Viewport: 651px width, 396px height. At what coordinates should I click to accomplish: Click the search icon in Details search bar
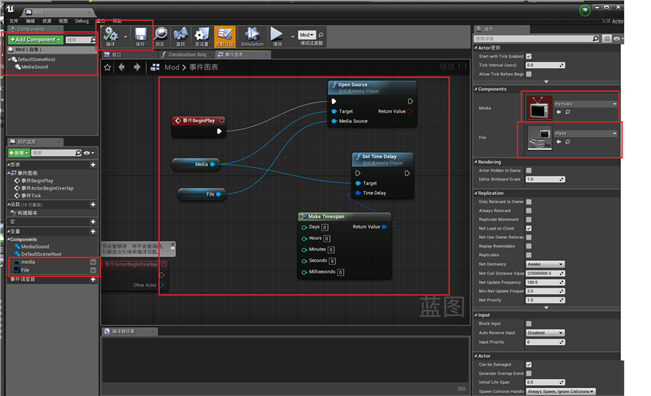pos(596,39)
